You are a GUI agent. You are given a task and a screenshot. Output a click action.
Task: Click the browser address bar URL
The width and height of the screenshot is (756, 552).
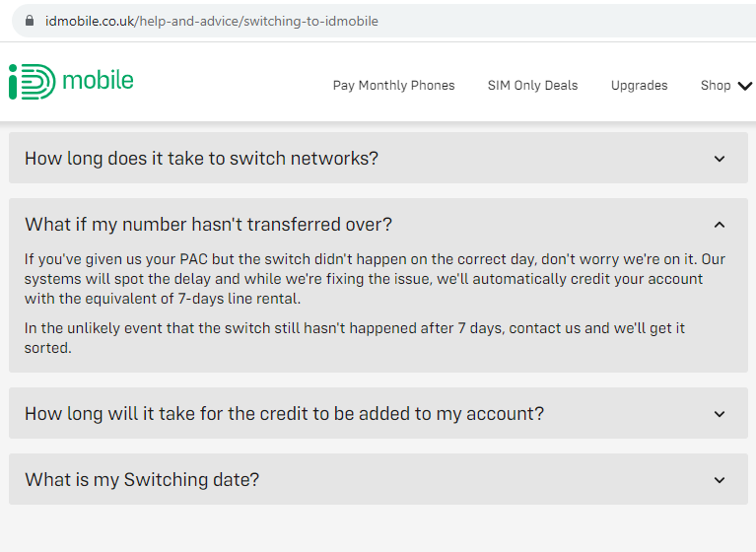pos(212,22)
